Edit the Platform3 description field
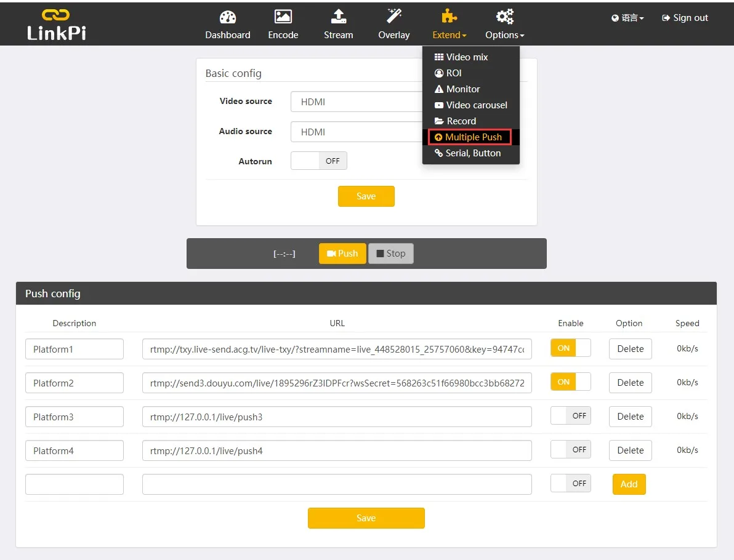The height and width of the screenshot is (560, 734). coord(75,417)
